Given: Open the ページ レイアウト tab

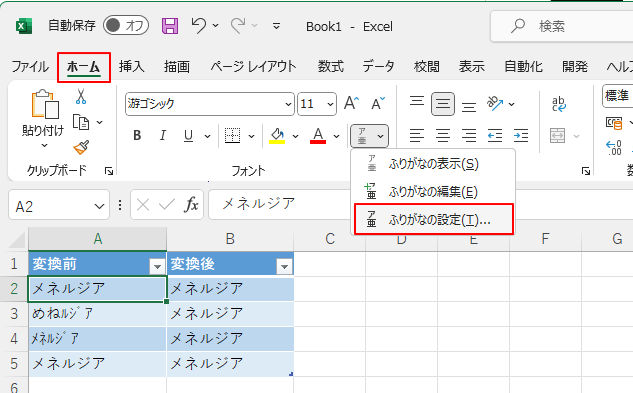Looking at the screenshot, I should click(x=253, y=67).
